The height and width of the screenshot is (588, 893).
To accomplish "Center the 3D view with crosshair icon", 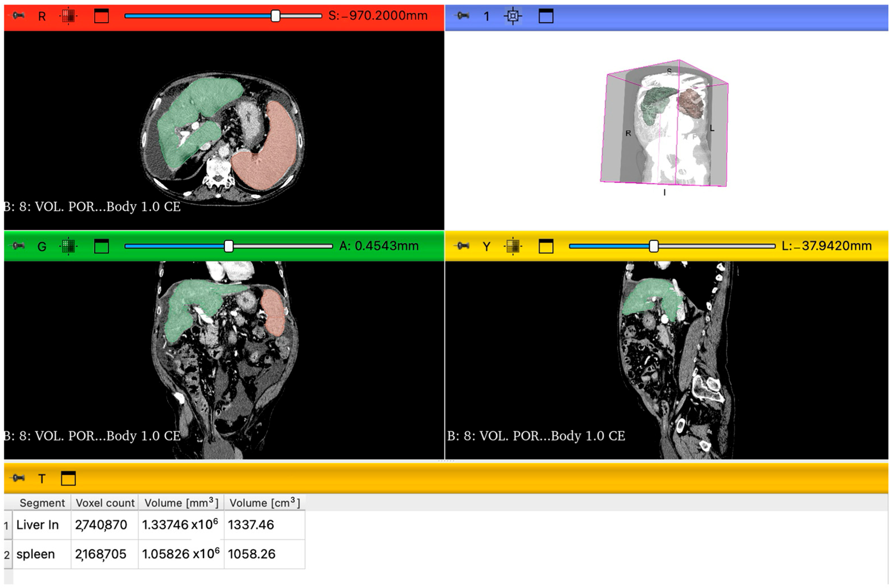I will pyautogui.click(x=513, y=16).
